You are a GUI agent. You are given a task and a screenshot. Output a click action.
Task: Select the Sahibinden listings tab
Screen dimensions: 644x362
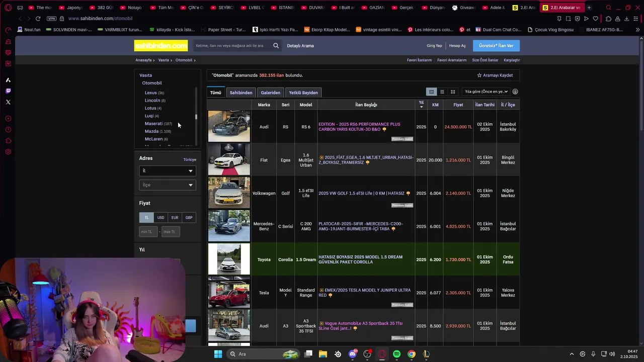[x=241, y=93]
